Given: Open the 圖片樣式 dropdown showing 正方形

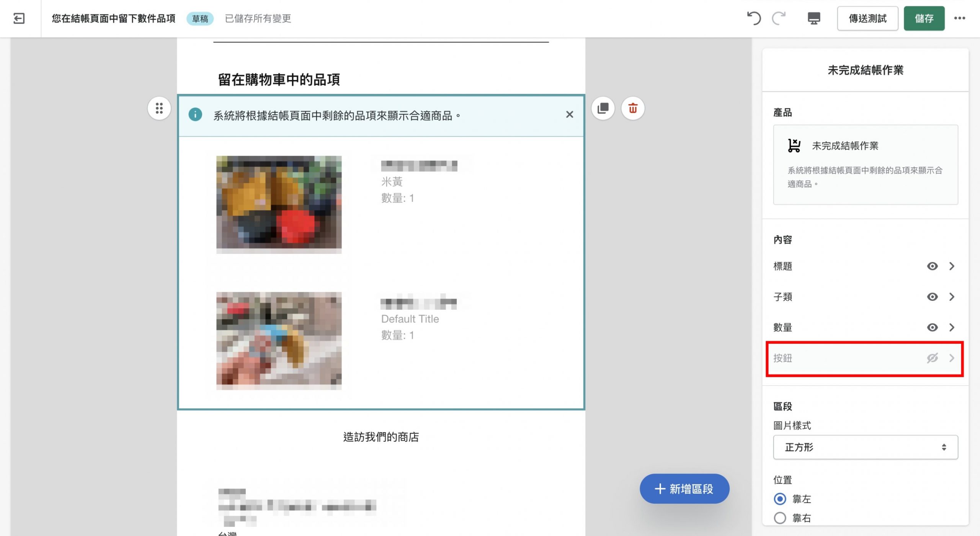Looking at the screenshot, I should click(865, 447).
